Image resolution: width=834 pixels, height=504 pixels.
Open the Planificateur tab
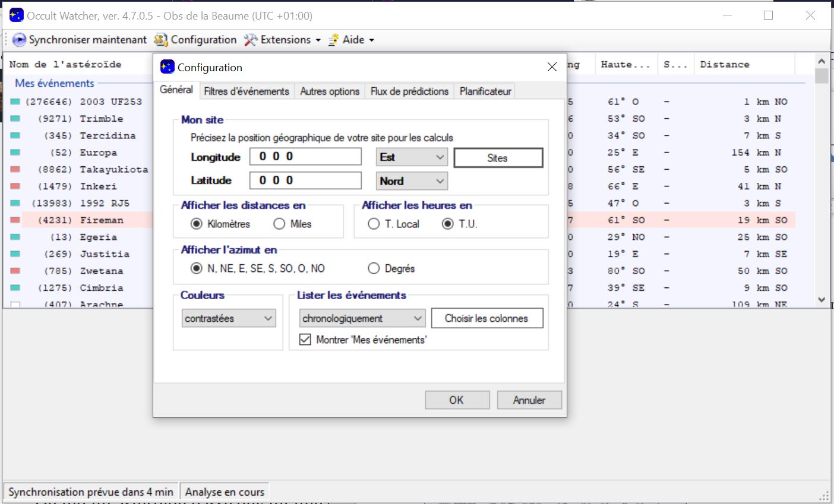point(485,91)
